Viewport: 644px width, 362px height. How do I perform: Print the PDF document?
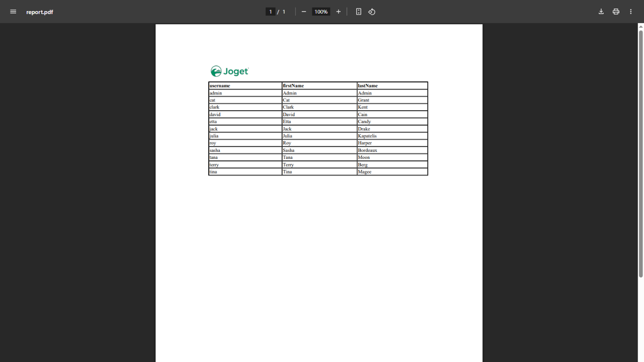(616, 12)
